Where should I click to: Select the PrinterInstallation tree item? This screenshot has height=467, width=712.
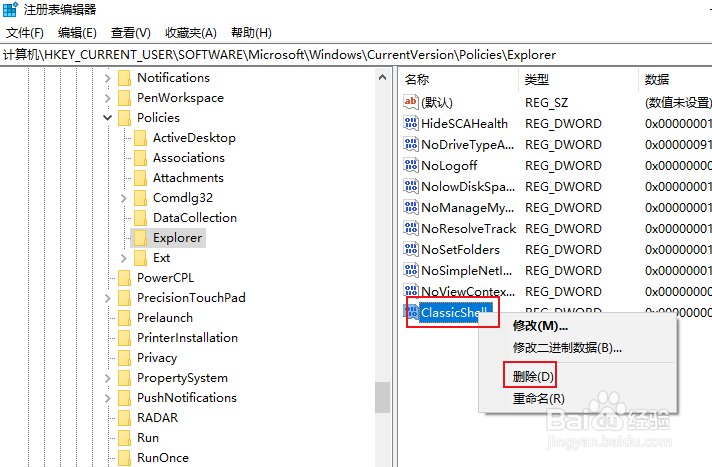pyautogui.click(x=187, y=338)
